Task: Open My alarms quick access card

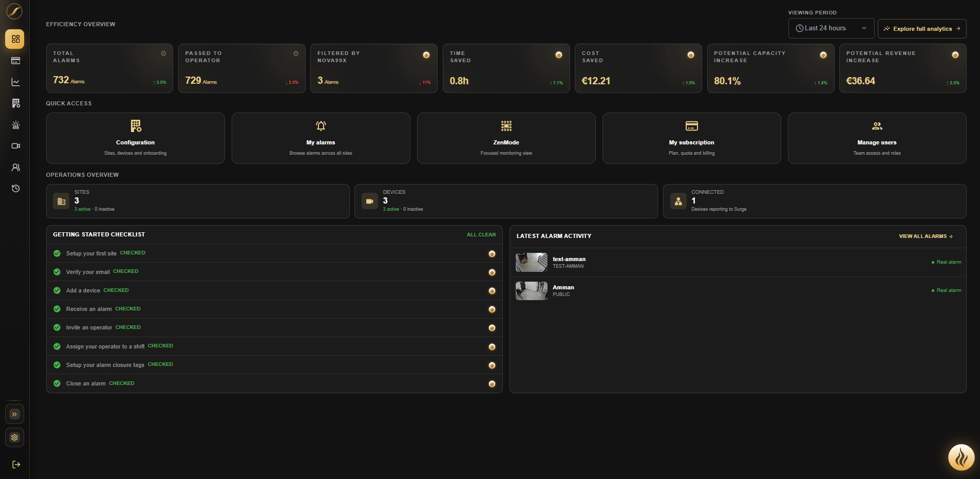Action: click(x=321, y=138)
